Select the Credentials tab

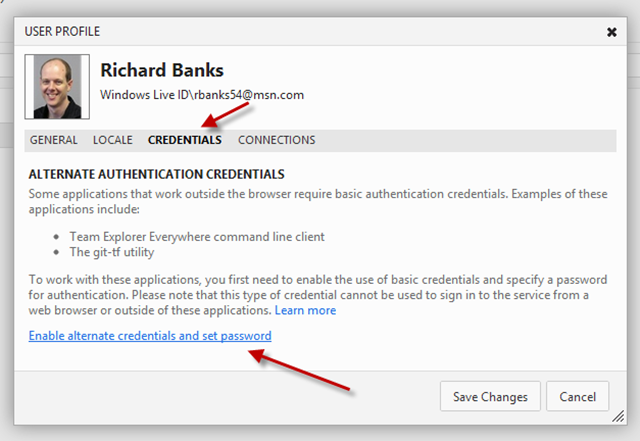[x=184, y=140]
